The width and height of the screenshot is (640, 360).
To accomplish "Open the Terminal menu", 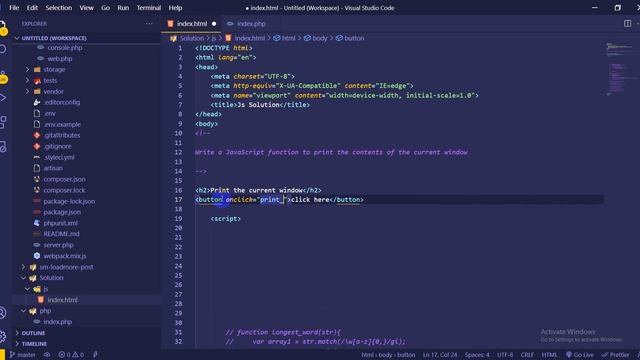I will click(x=149, y=8).
